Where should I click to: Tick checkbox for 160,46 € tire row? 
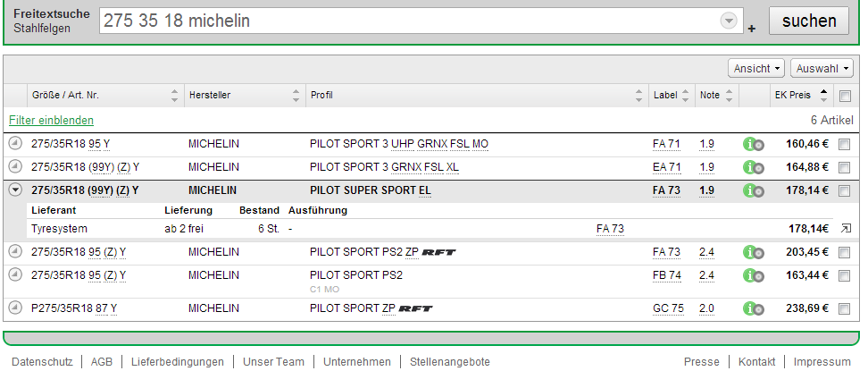[x=845, y=144]
